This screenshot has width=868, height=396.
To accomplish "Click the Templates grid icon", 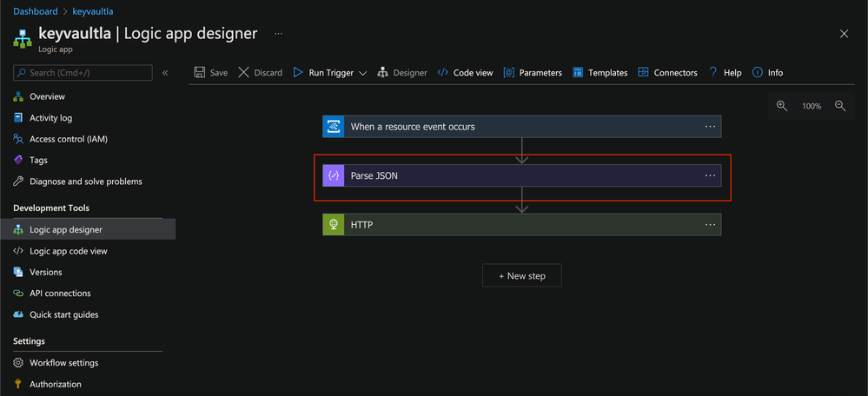I will coord(578,72).
